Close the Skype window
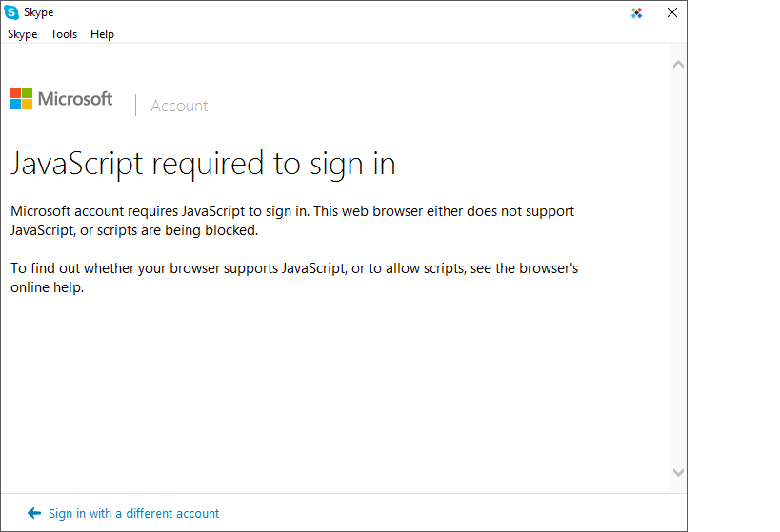 (x=671, y=13)
